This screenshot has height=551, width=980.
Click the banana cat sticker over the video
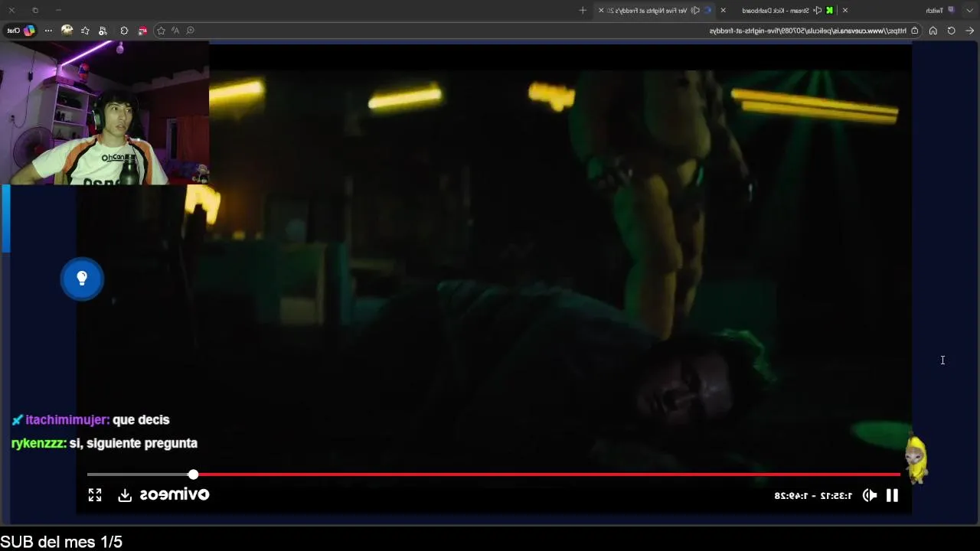[x=916, y=459]
